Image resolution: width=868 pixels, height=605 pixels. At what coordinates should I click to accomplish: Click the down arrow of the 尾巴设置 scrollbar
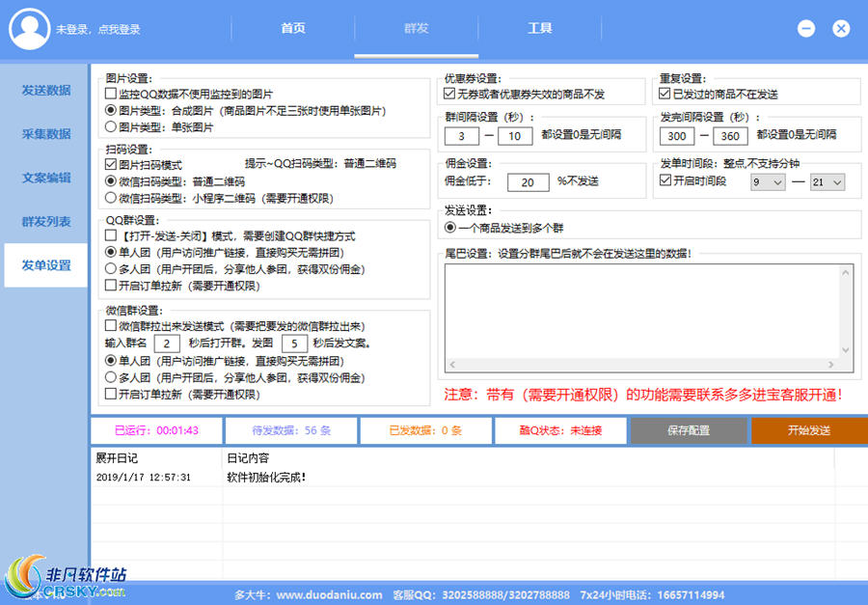(x=846, y=350)
